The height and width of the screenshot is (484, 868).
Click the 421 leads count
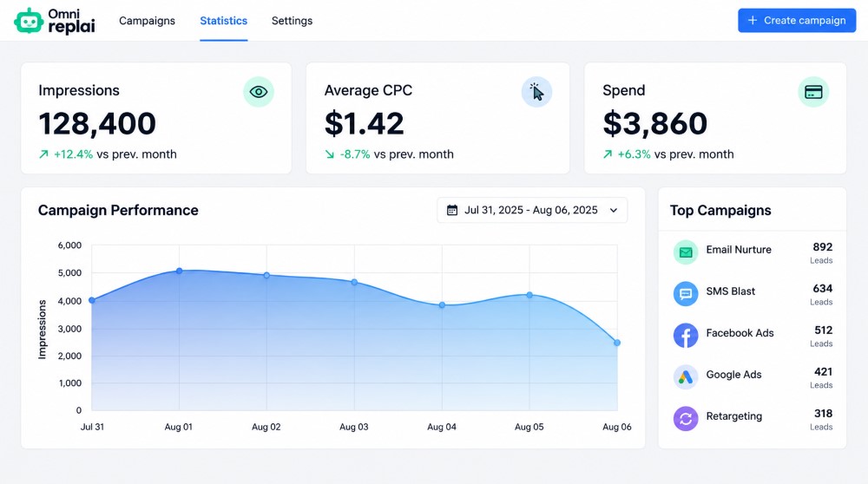click(823, 372)
